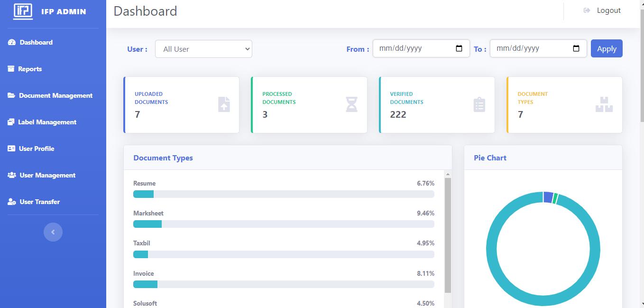Screen dimensions: 644x308
Task: Go to Reports in the sidebar
Action: 30,69
